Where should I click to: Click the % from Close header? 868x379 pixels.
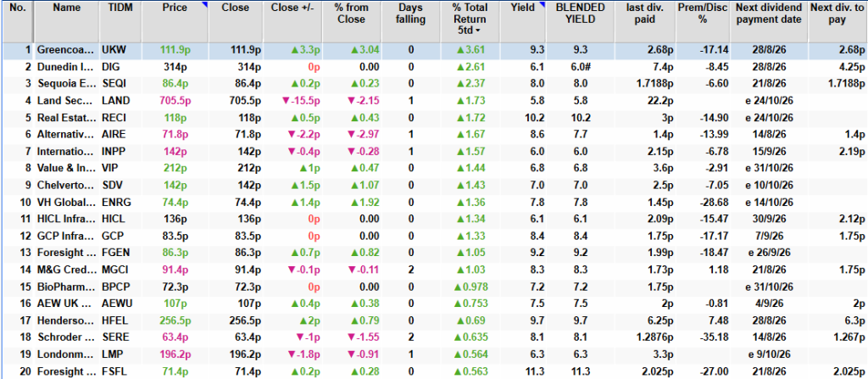pos(352,14)
